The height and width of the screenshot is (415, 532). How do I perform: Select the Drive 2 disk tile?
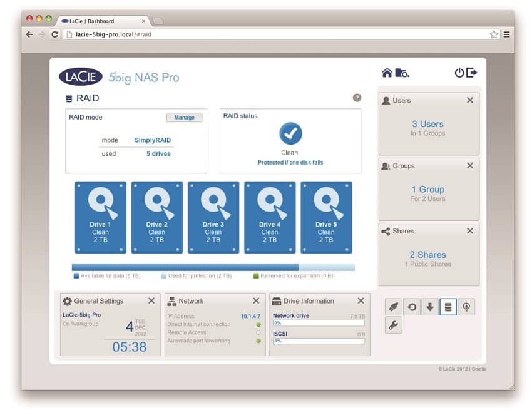click(x=156, y=217)
